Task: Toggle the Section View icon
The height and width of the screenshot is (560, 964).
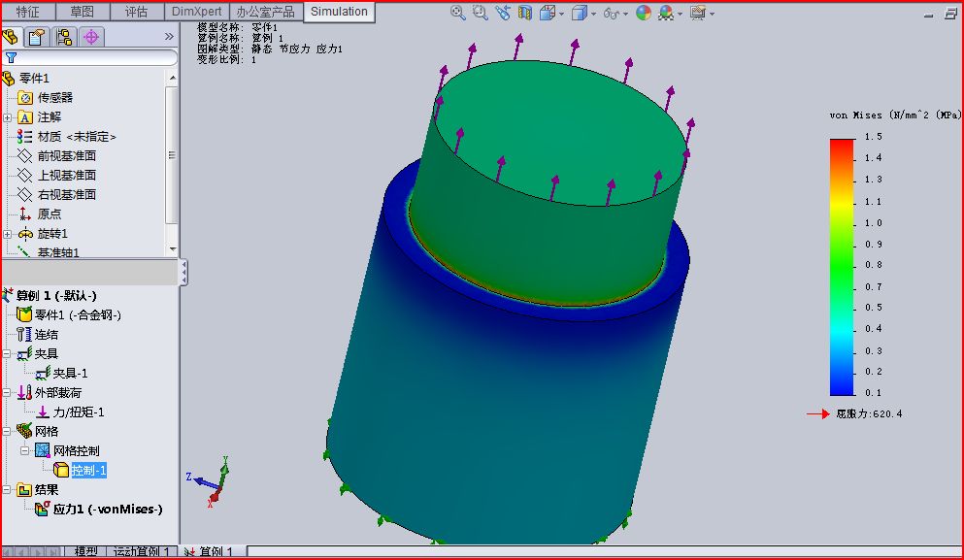Action: click(x=524, y=13)
